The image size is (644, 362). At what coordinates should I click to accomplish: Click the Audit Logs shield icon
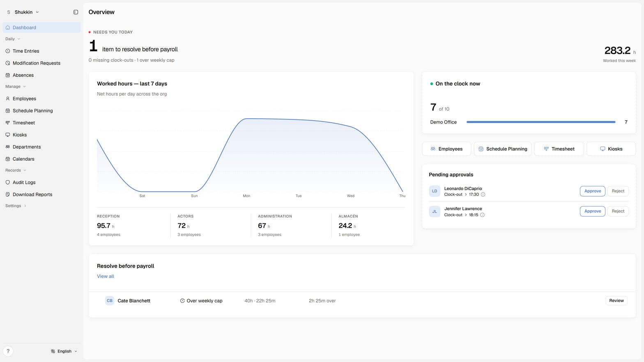(8, 182)
